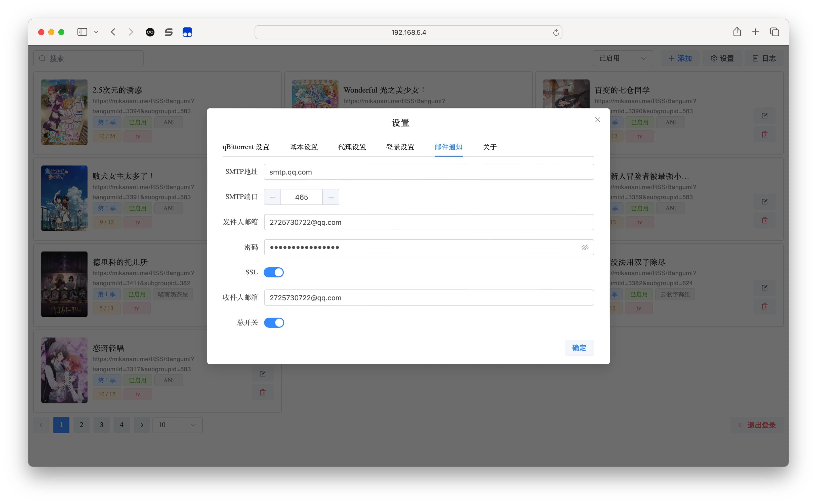This screenshot has width=817, height=504.
Task: Edit the 恋语轻唱 entry
Action: [x=262, y=374]
